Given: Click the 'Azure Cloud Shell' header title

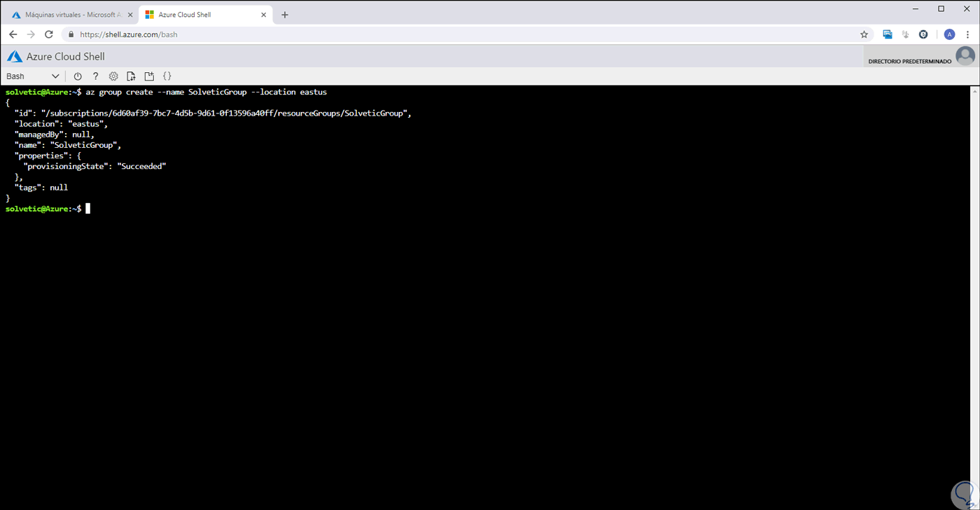Looking at the screenshot, I should pyautogui.click(x=65, y=57).
